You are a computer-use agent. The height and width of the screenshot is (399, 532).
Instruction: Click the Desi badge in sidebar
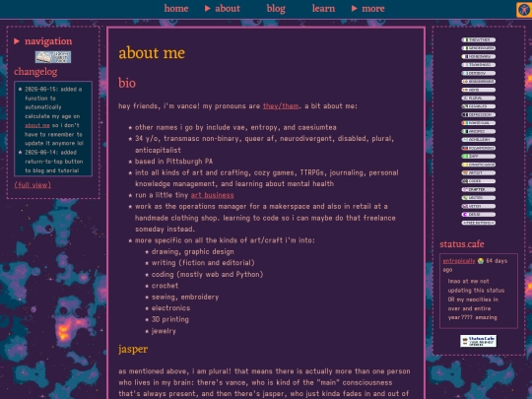(x=479, y=215)
